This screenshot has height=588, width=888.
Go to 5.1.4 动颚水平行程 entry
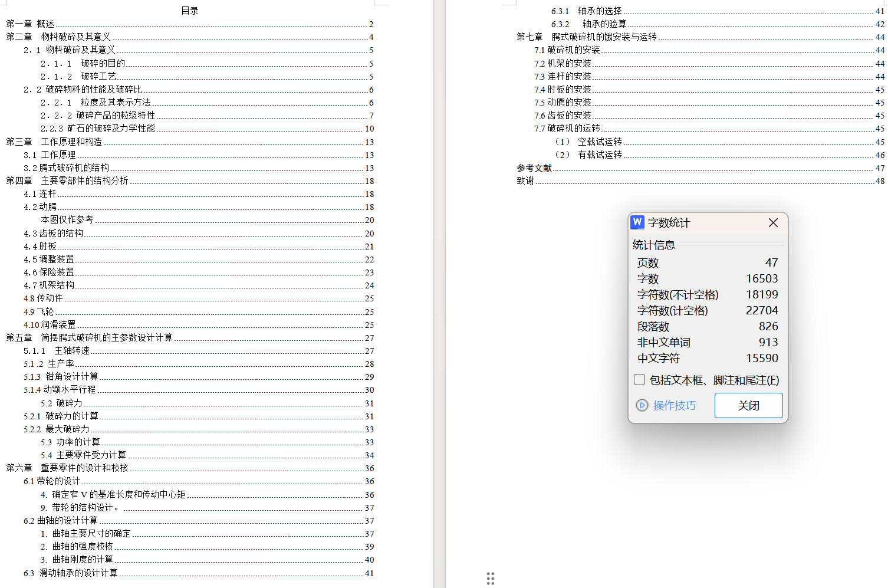[199, 389]
